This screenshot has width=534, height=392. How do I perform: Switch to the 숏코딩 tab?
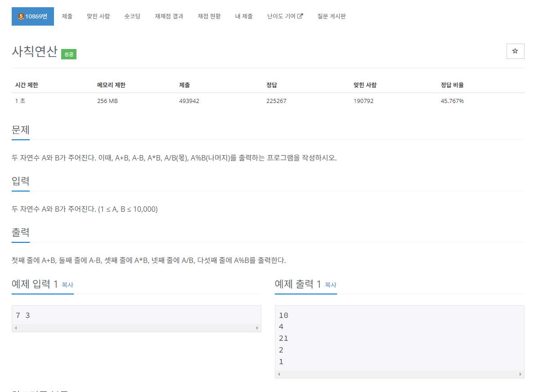pyautogui.click(x=132, y=16)
